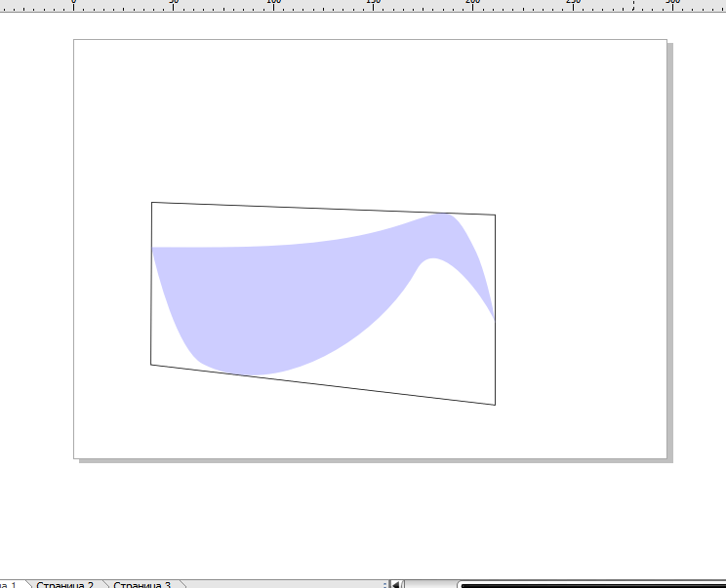This screenshot has width=726, height=588.
Task: Click the top-right corner of the quadrilateral outline
Action: pos(496,216)
